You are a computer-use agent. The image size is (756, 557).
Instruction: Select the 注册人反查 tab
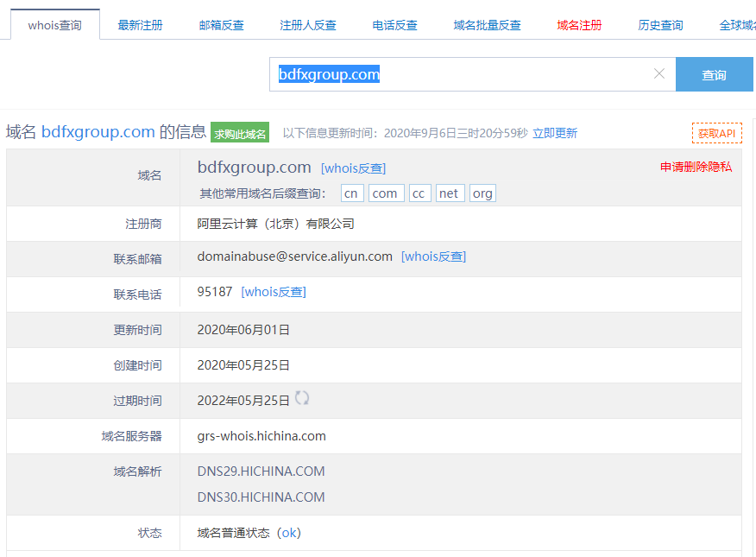click(x=308, y=25)
